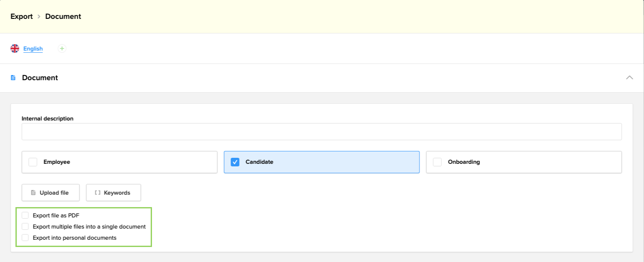Tick the Employee checkbox

tap(33, 162)
